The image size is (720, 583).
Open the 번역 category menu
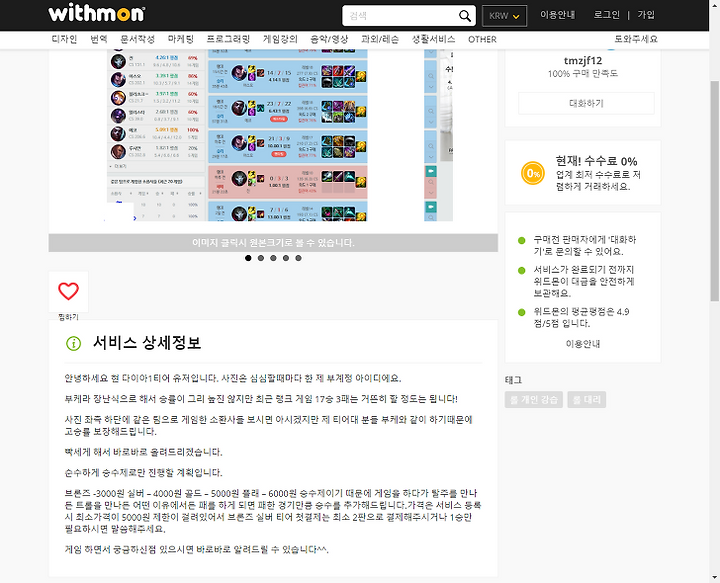point(99,39)
